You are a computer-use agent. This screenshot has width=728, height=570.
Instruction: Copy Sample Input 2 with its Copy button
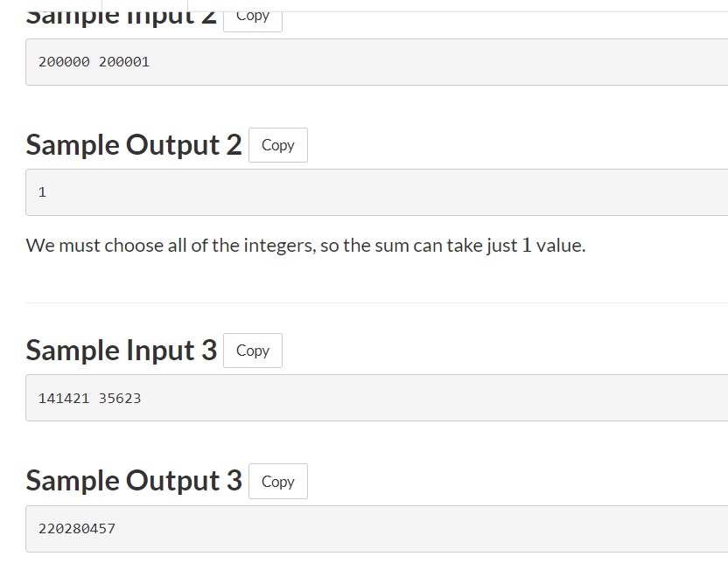pyautogui.click(x=252, y=17)
